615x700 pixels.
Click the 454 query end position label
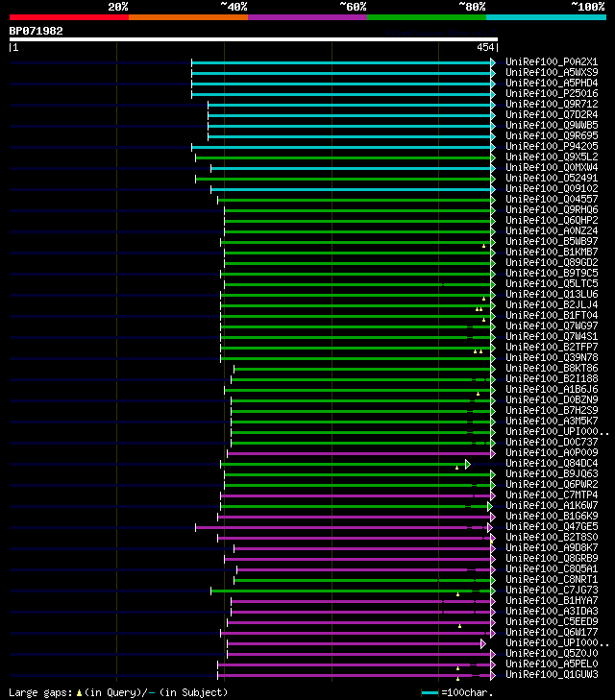pyautogui.click(x=485, y=47)
